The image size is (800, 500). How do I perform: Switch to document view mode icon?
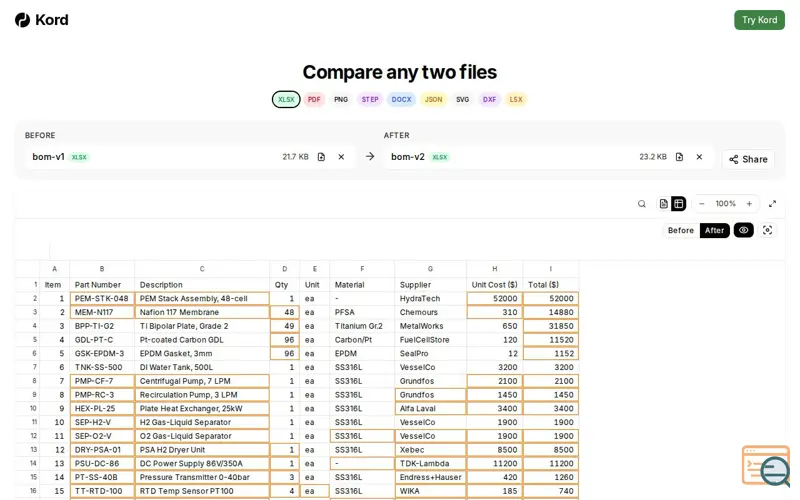tap(663, 204)
